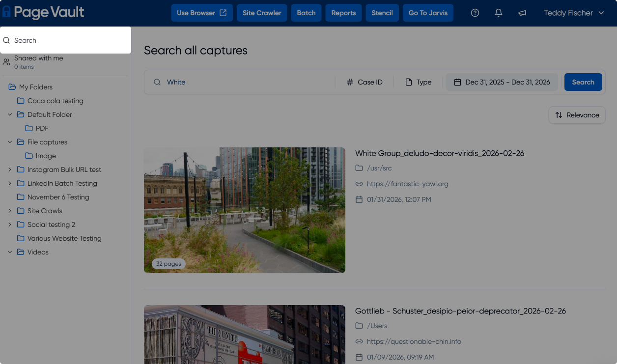Screen dimensions: 617x364
Task: Collapse the Default Folder tree node
Action: pyautogui.click(x=10, y=114)
